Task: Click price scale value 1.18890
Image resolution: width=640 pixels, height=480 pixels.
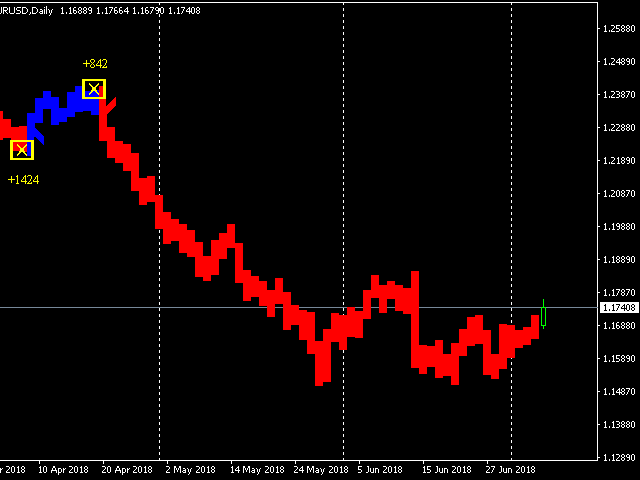Action: tap(619, 260)
